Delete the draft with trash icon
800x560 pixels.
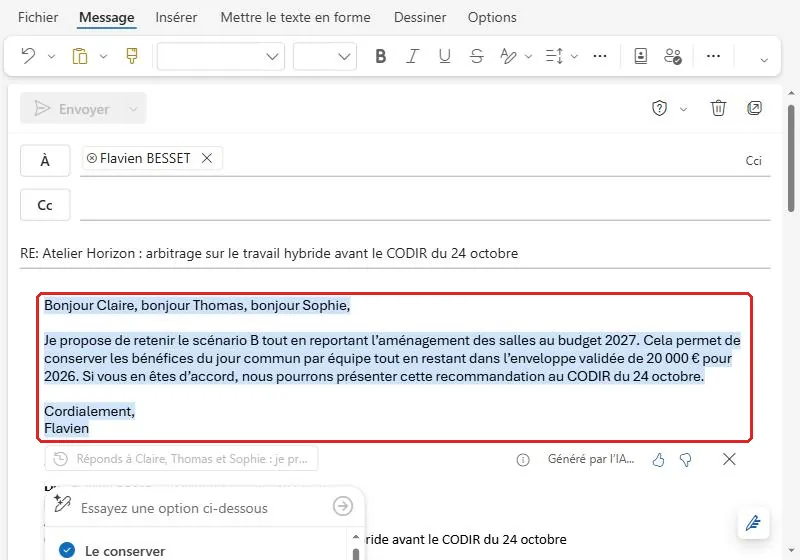tap(718, 108)
